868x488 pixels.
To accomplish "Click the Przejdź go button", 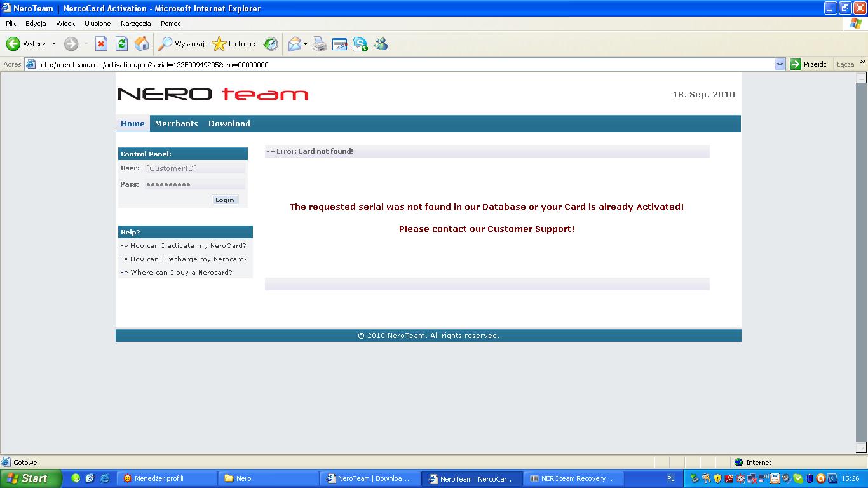I will pos(808,64).
